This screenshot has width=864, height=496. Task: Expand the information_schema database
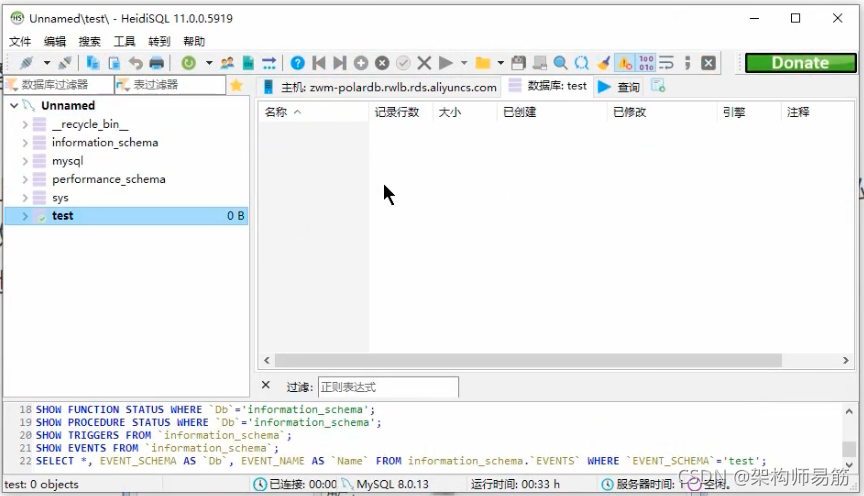tap(25, 143)
